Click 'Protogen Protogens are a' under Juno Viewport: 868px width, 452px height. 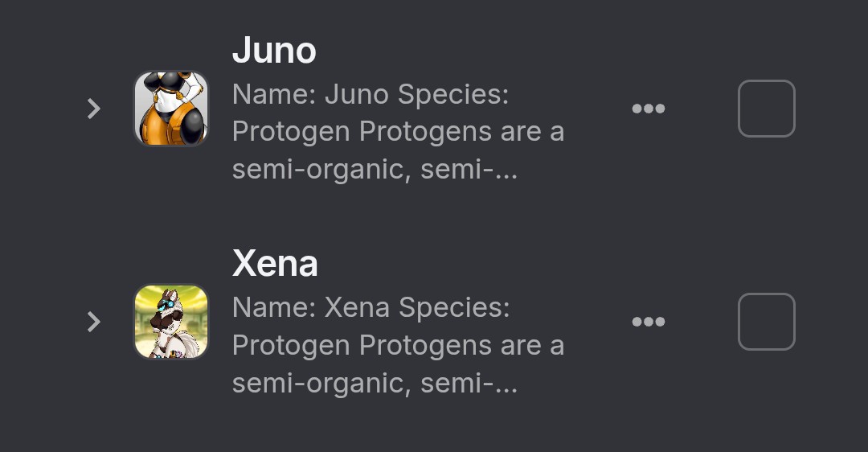pyautogui.click(x=398, y=132)
